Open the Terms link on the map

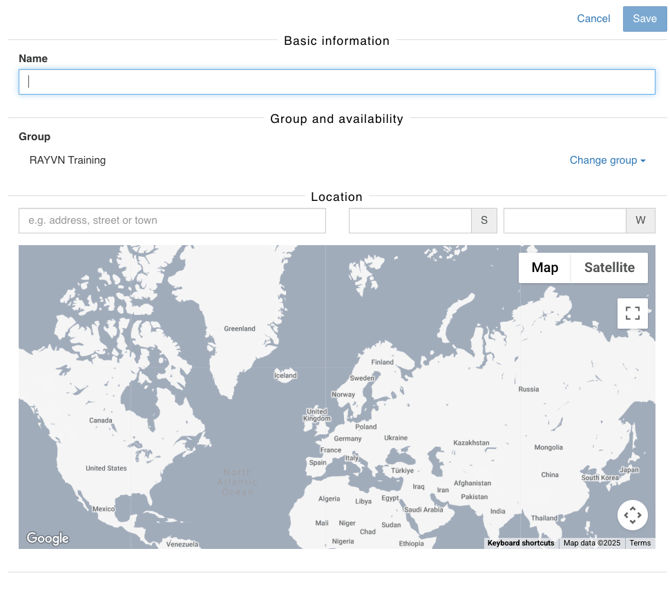[x=640, y=543]
